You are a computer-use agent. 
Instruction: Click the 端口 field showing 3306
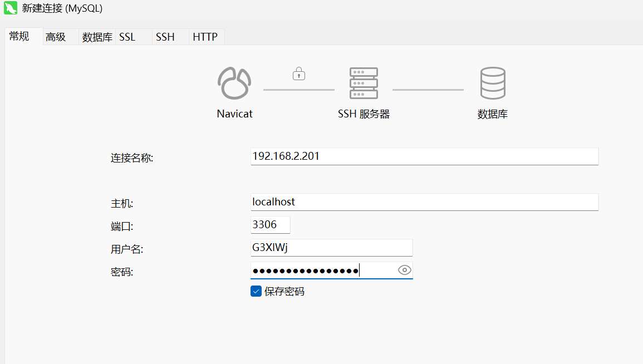point(271,225)
